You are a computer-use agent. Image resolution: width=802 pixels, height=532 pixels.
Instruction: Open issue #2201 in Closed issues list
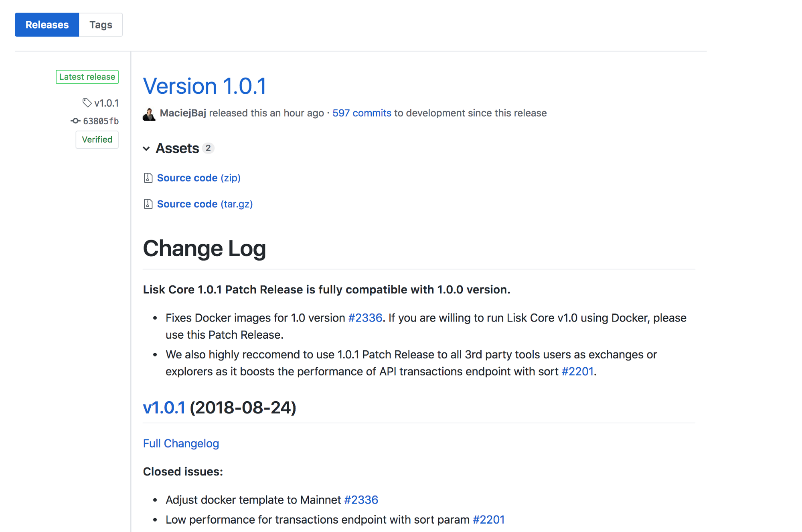click(x=488, y=520)
